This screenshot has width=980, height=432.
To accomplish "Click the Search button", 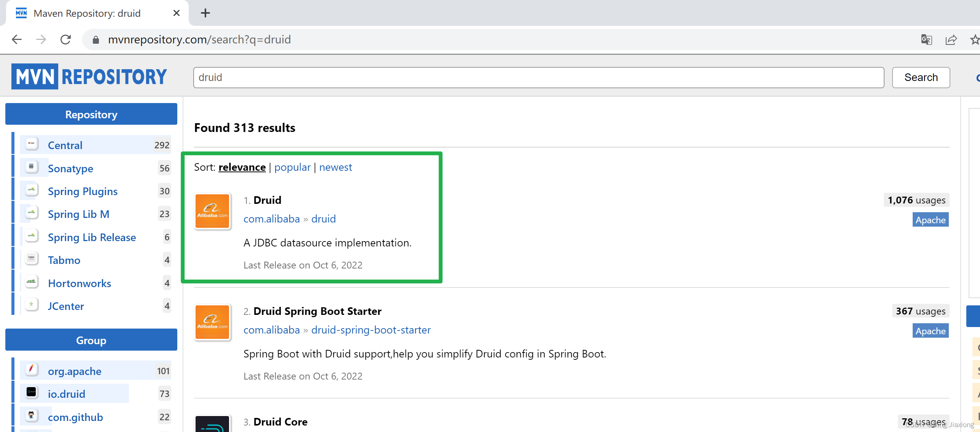I will click(x=921, y=78).
